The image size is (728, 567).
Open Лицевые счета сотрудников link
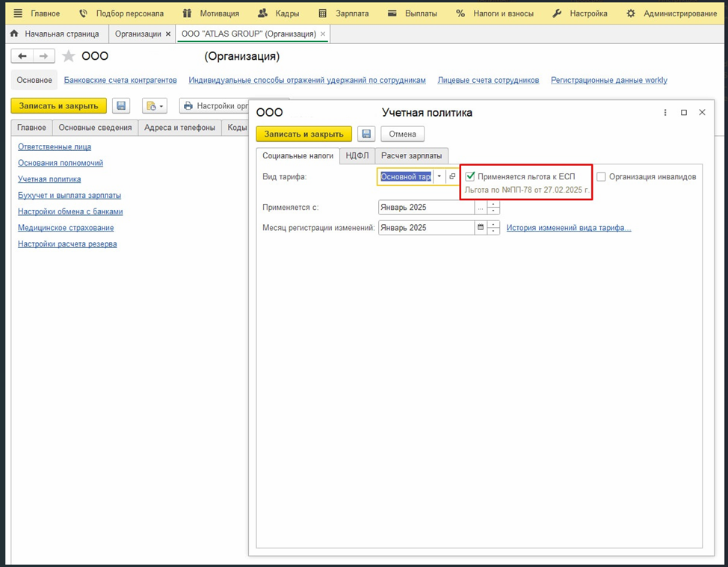(488, 80)
